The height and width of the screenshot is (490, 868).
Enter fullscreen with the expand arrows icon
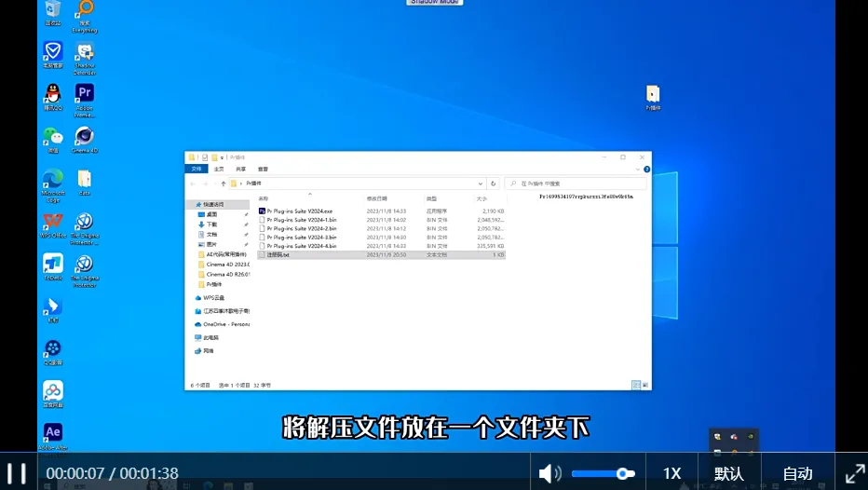[855, 473]
